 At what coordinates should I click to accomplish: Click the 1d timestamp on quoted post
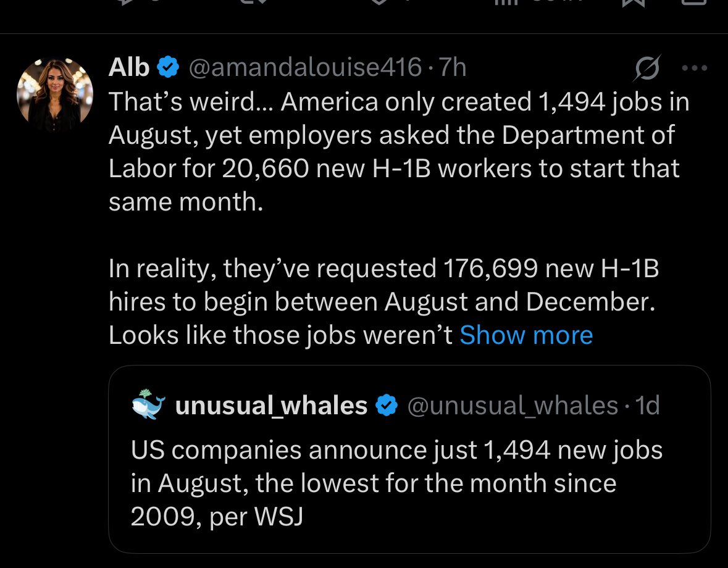647,406
